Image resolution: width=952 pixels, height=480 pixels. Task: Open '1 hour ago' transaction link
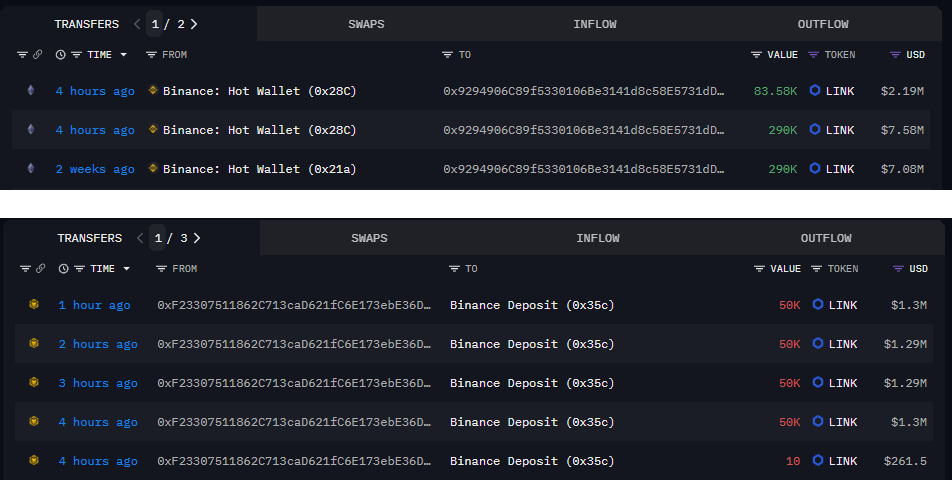[94, 305]
